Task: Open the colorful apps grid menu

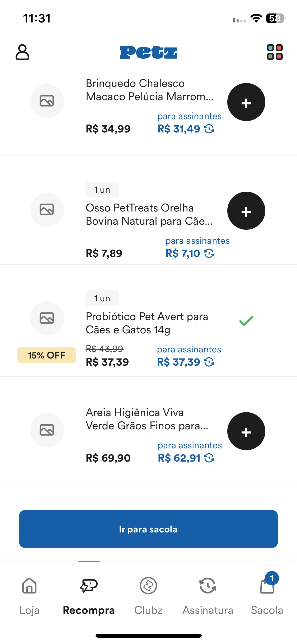Action: [x=275, y=52]
